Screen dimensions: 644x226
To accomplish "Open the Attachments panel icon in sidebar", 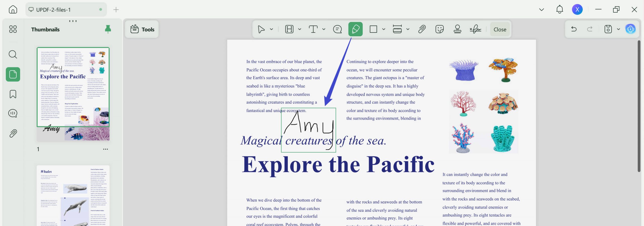I will pos(13,133).
